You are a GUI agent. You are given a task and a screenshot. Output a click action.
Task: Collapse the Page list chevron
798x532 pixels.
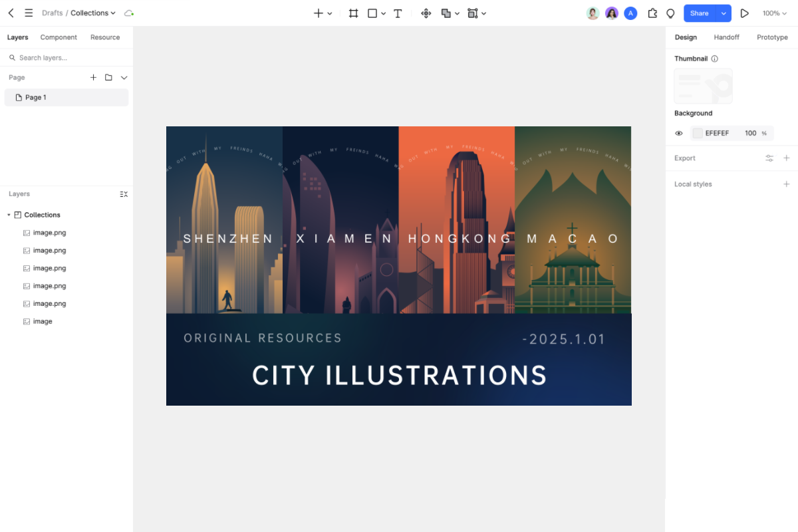tap(124, 78)
